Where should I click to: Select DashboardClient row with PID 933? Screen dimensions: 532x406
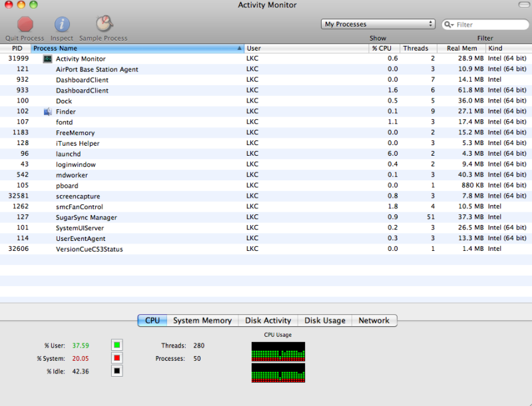pyautogui.click(x=266, y=91)
